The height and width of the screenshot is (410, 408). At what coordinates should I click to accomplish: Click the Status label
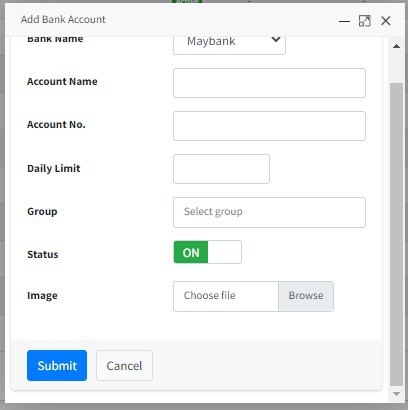point(43,254)
